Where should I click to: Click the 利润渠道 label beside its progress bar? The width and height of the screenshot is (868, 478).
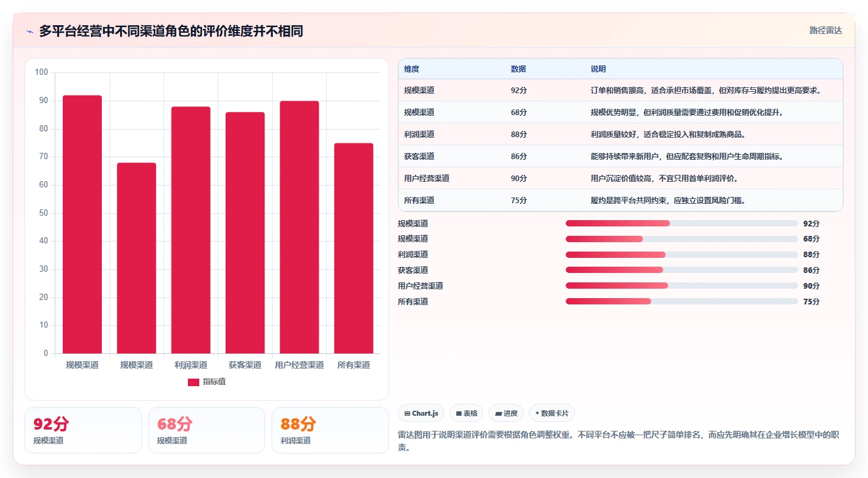tap(413, 255)
